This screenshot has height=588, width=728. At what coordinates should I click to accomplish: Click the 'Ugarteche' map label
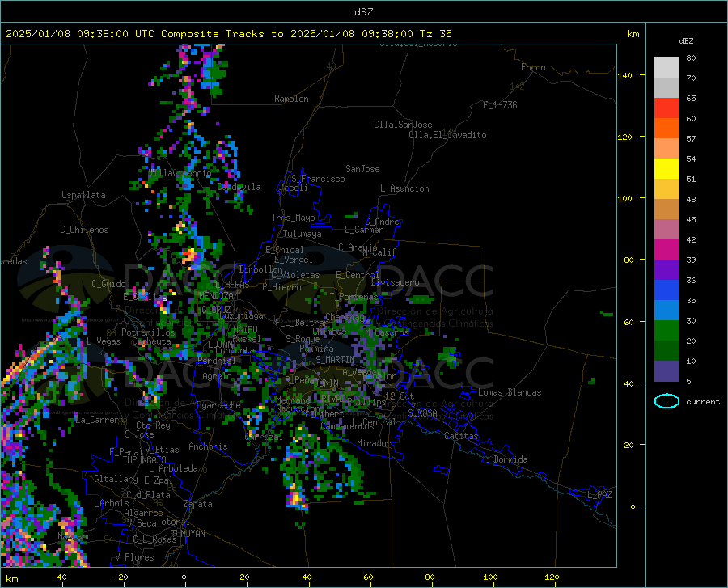(x=218, y=405)
